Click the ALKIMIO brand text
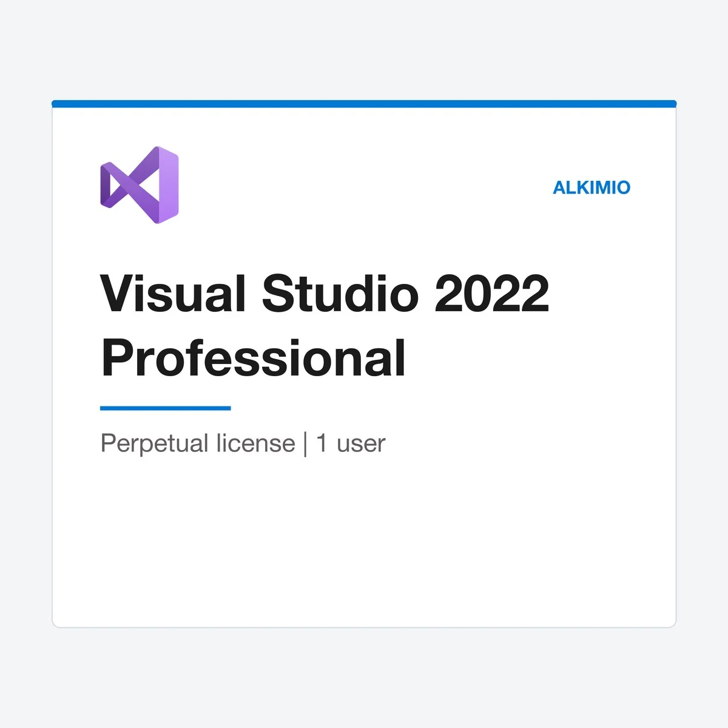 pyautogui.click(x=591, y=187)
